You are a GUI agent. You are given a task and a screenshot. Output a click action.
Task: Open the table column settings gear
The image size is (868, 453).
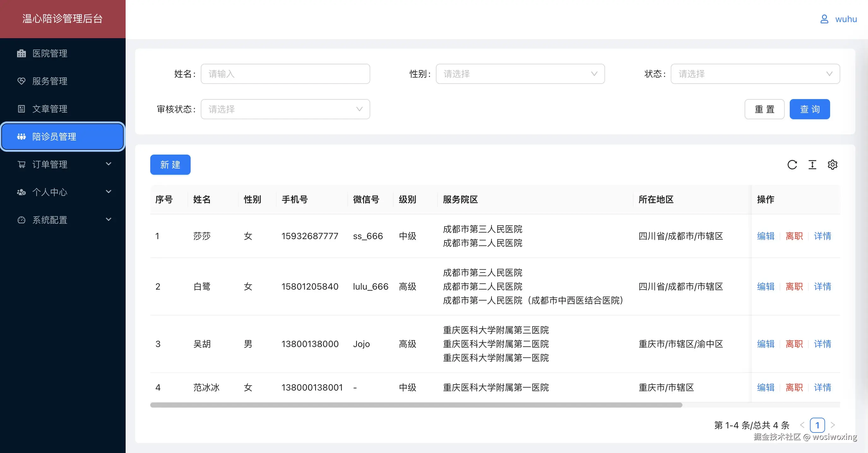tap(833, 165)
